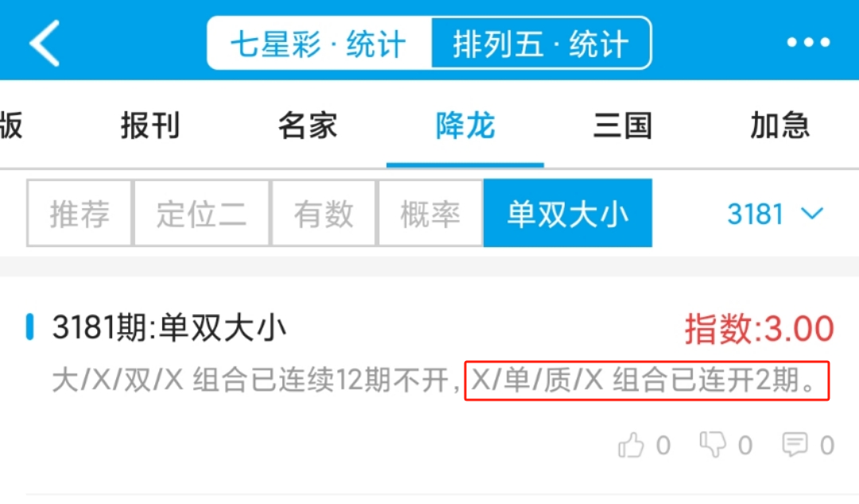
Task: Select the 推荐 filter button
Action: click(80, 214)
